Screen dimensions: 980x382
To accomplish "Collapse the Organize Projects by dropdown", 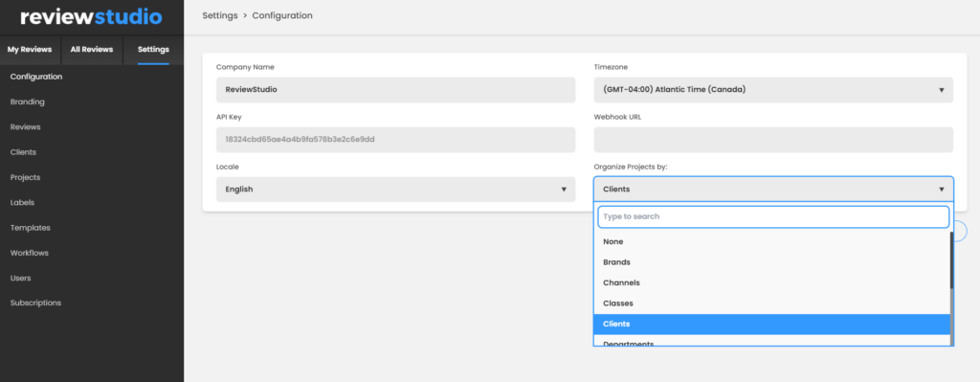I will (x=773, y=190).
